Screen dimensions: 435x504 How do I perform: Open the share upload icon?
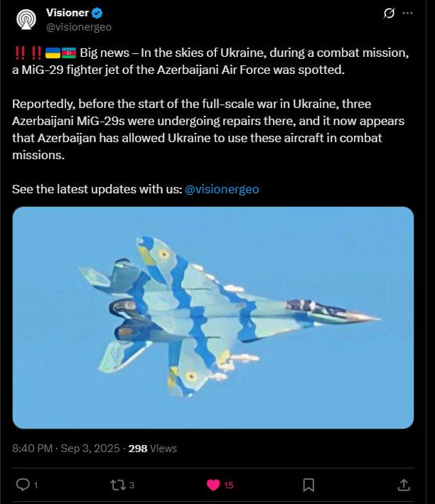(x=404, y=485)
